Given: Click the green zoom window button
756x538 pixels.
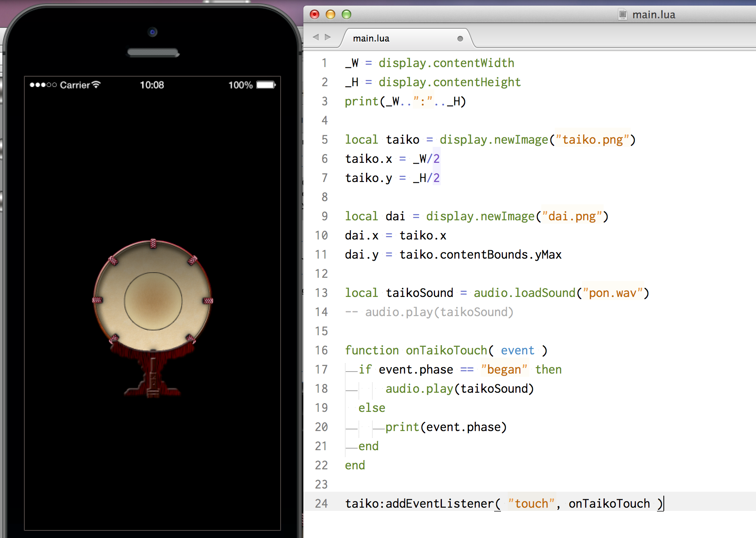Looking at the screenshot, I should [346, 15].
